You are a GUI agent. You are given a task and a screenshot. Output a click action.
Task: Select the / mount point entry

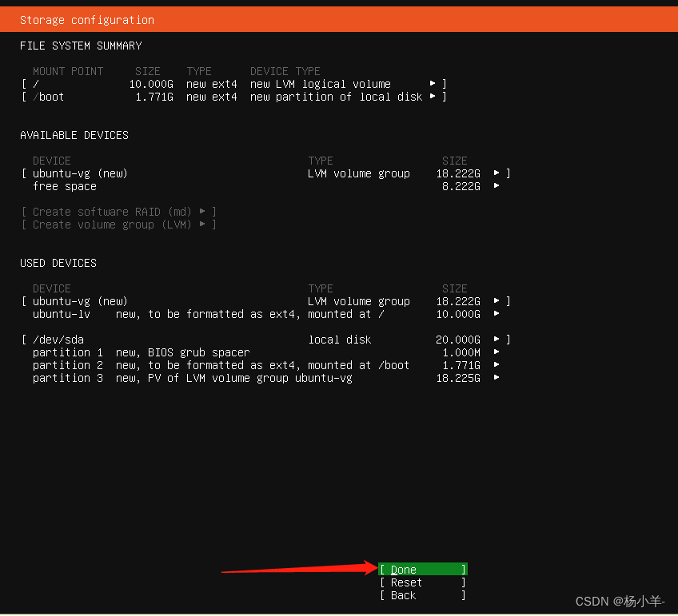[x=234, y=84]
